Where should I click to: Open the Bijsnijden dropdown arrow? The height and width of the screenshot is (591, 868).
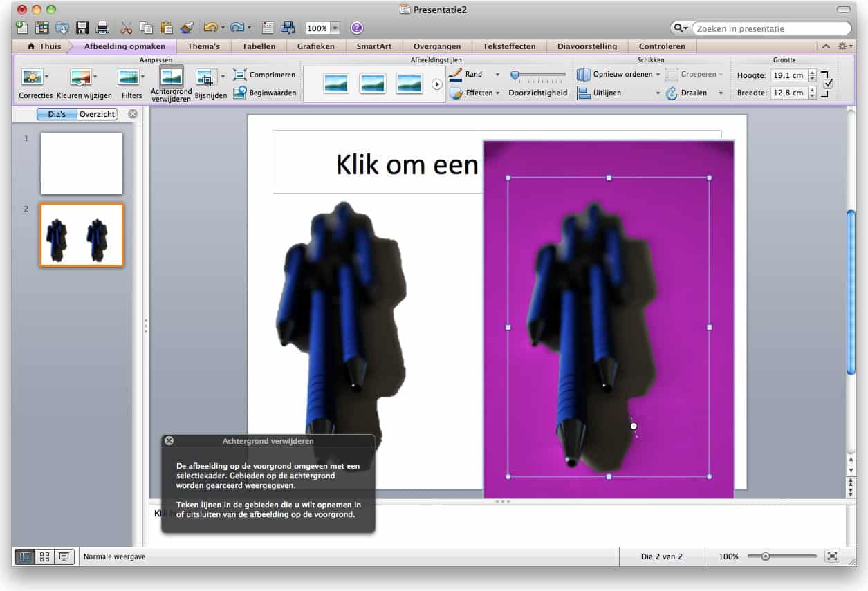tap(223, 76)
